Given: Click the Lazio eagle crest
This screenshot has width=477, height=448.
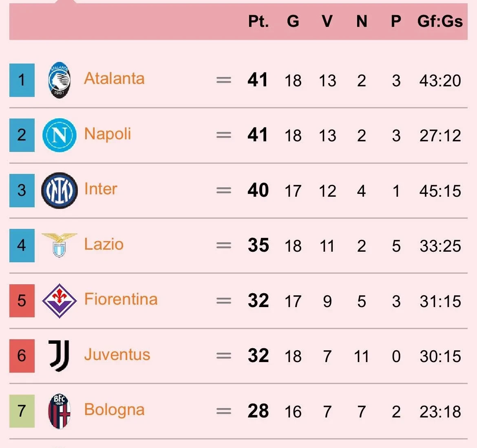Looking at the screenshot, I should tap(60, 245).
